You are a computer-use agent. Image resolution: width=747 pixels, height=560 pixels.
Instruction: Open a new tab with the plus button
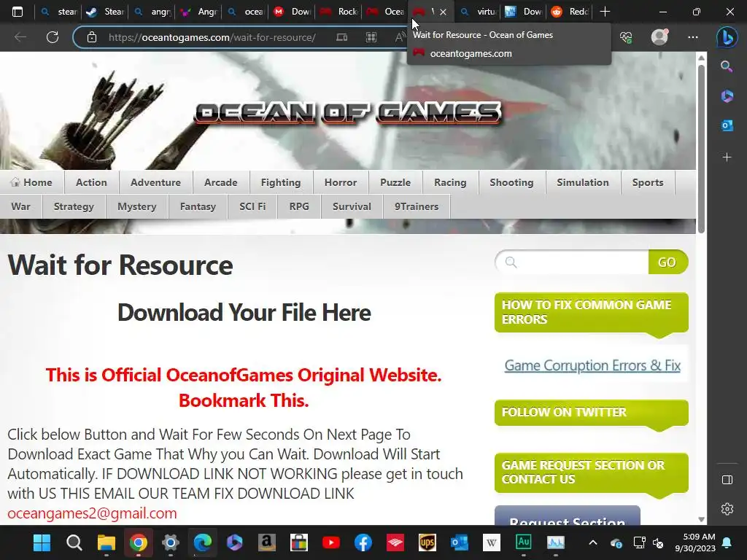[605, 12]
